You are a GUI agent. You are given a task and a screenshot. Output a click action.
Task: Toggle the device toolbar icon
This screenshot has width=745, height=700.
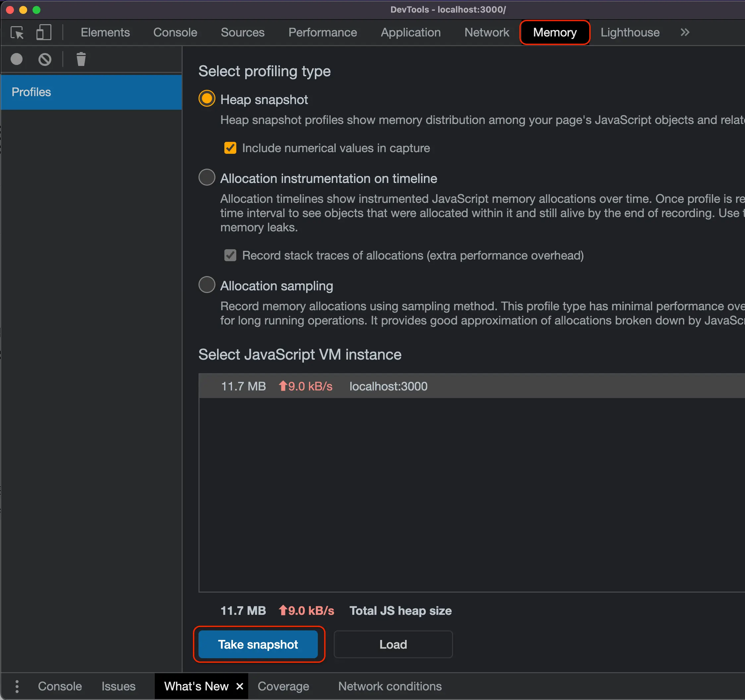(43, 32)
